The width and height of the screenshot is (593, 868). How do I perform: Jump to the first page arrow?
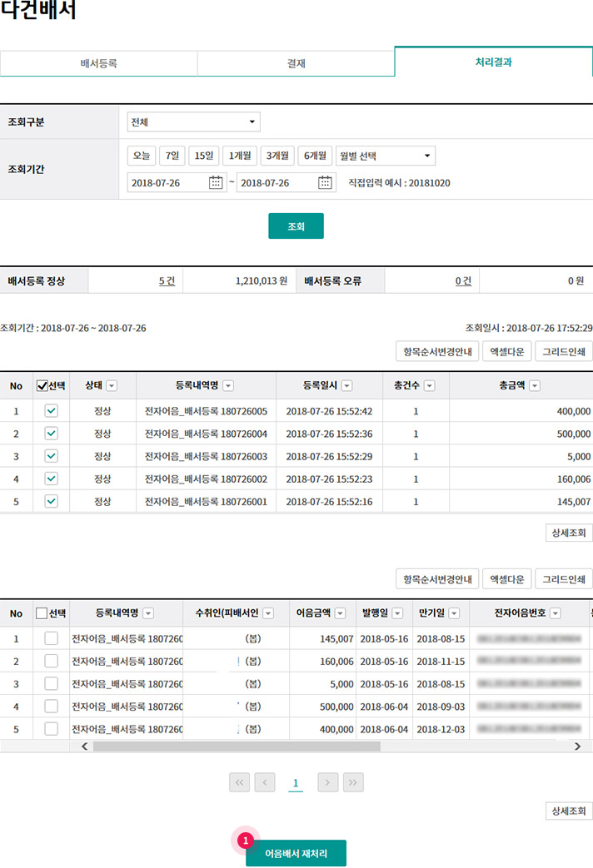pyautogui.click(x=240, y=782)
